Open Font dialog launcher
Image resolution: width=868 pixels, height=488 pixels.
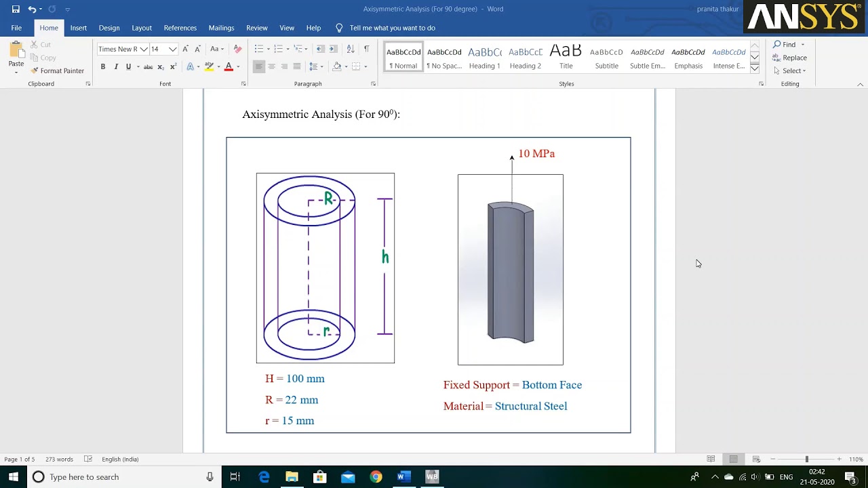point(243,84)
